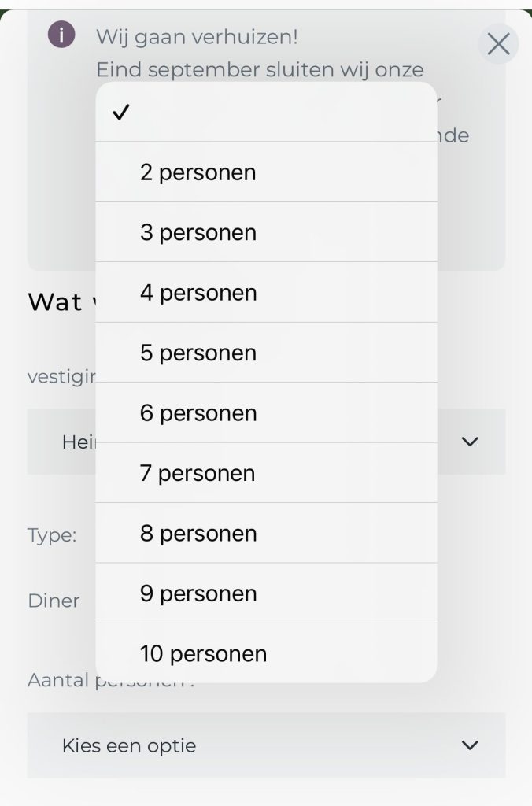Select the empty checkmarked option

click(x=266, y=113)
